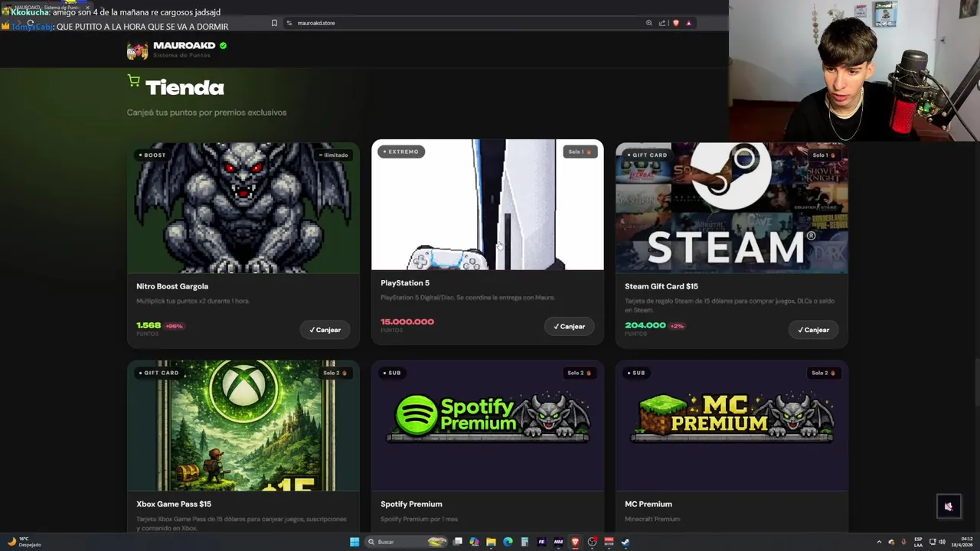Click the green verified badge beside MAUROAKD
980x551 pixels.
point(223,46)
